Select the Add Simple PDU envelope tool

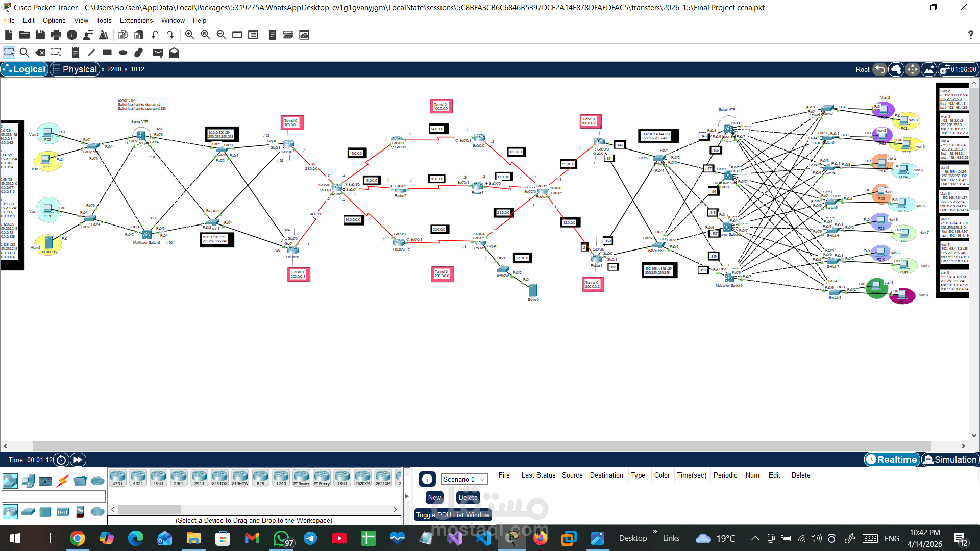point(158,53)
